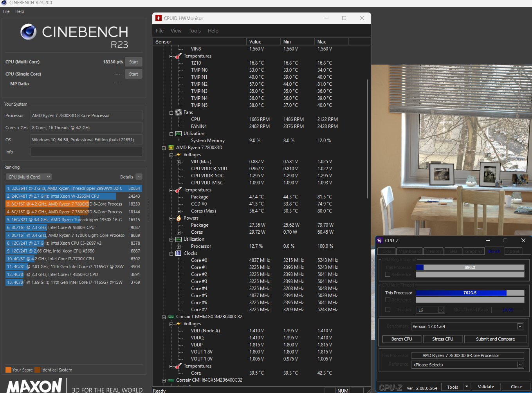Click the Bench CPU button
The height and width of the screenshot is (393, 532).
coord(402,339)
